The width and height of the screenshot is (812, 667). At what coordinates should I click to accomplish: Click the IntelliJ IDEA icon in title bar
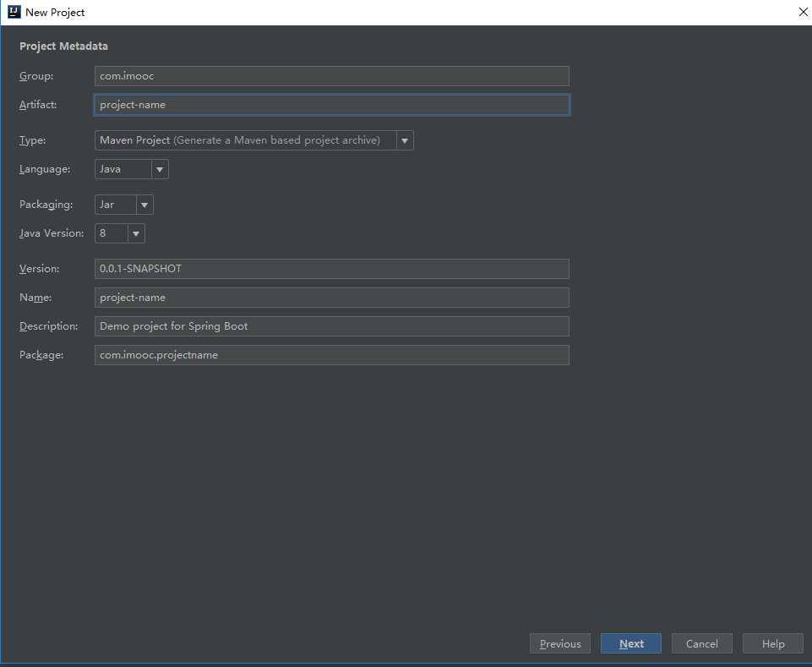click(x=14, y=12)
